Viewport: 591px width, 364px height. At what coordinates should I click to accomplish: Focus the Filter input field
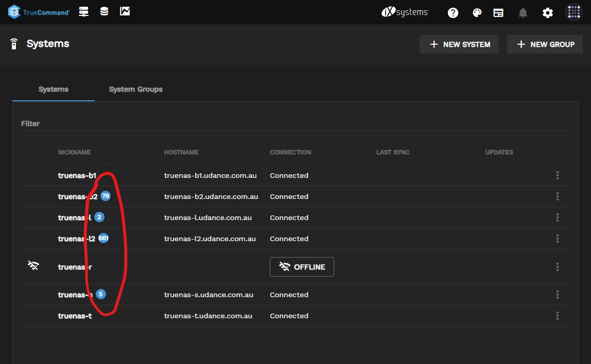pyautogui.click(x=295, y=123)
